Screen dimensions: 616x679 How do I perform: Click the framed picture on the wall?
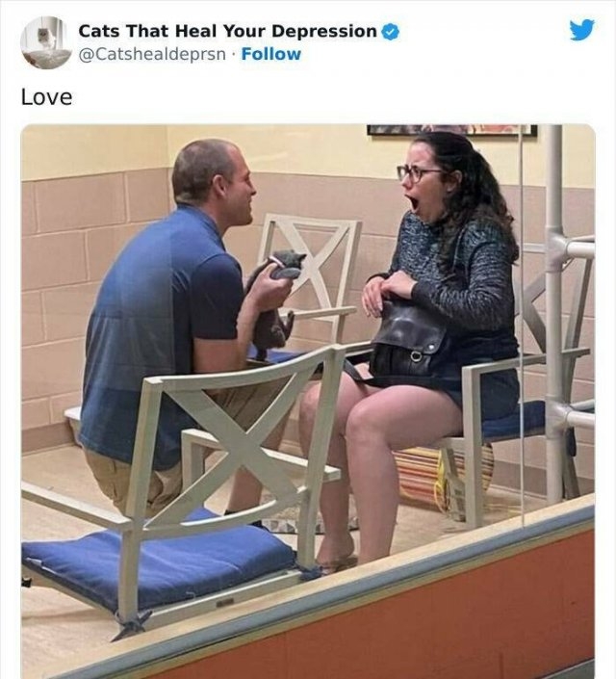[451, 130]
